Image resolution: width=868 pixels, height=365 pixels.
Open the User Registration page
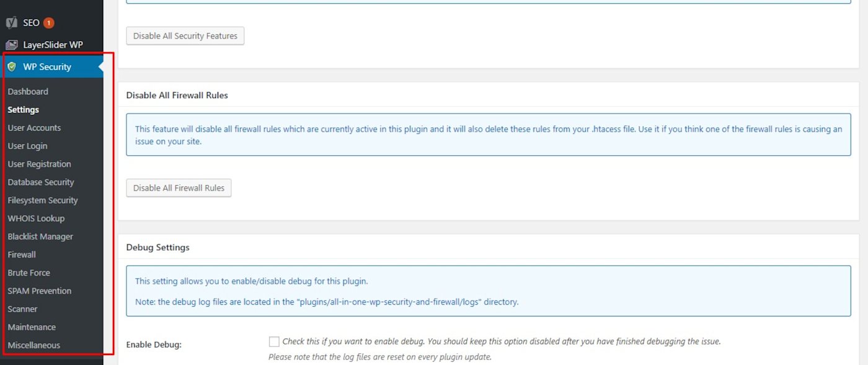[39, 164]
